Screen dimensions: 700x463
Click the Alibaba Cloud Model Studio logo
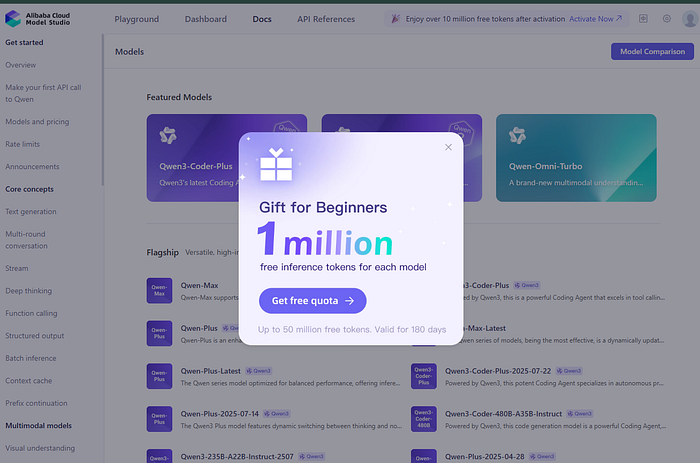coord(38,19)
